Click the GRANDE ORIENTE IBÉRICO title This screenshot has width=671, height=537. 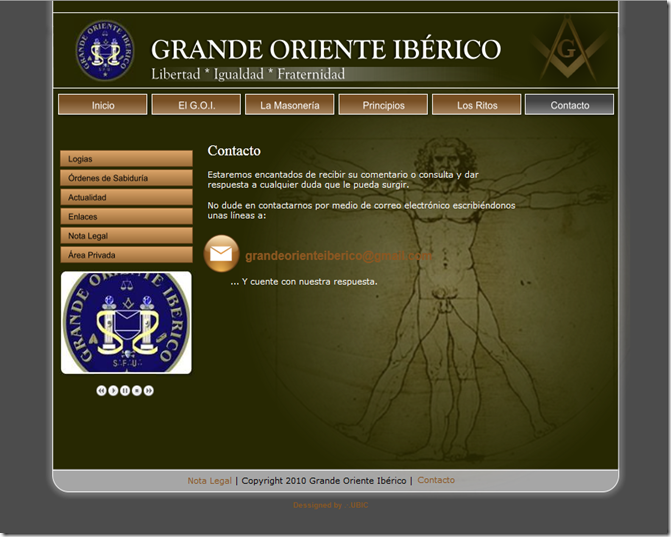point(326,49)
